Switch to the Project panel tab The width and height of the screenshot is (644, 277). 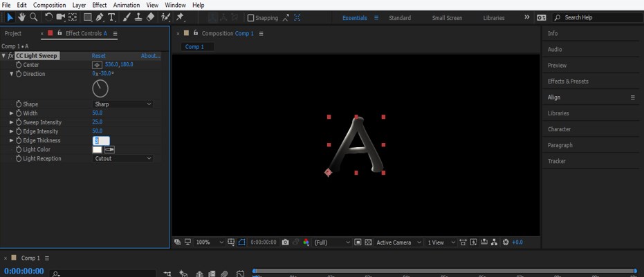13,33
